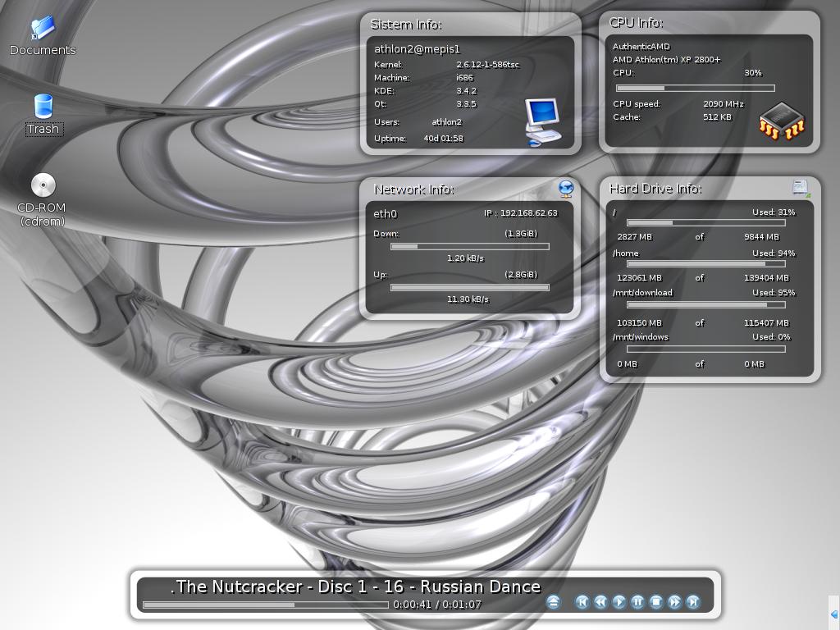Click the Up traffic bar in Network Info
The image size is (840, 630).
pos(470,288)
